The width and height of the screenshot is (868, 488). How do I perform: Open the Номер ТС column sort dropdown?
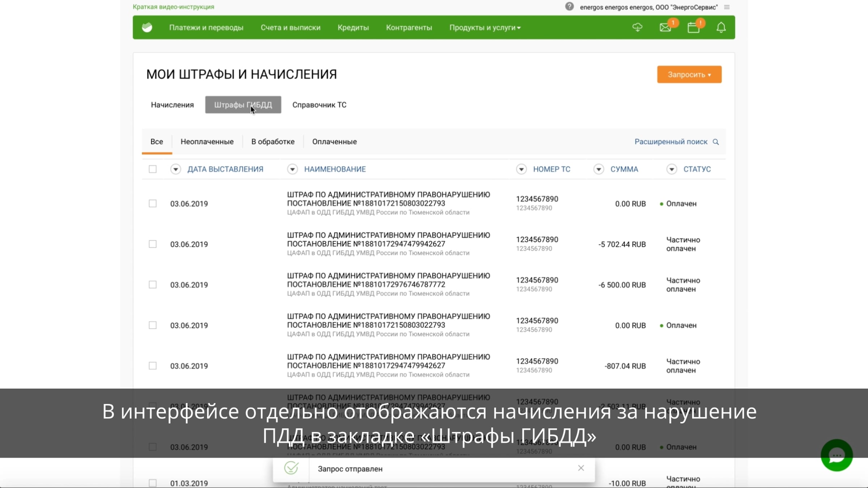[521, 169]
